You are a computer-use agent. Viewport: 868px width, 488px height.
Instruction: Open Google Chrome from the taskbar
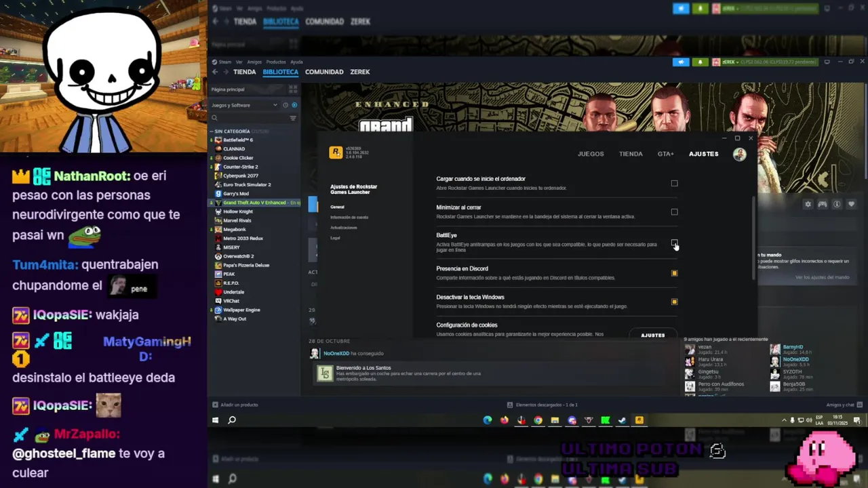click(538, 420)
